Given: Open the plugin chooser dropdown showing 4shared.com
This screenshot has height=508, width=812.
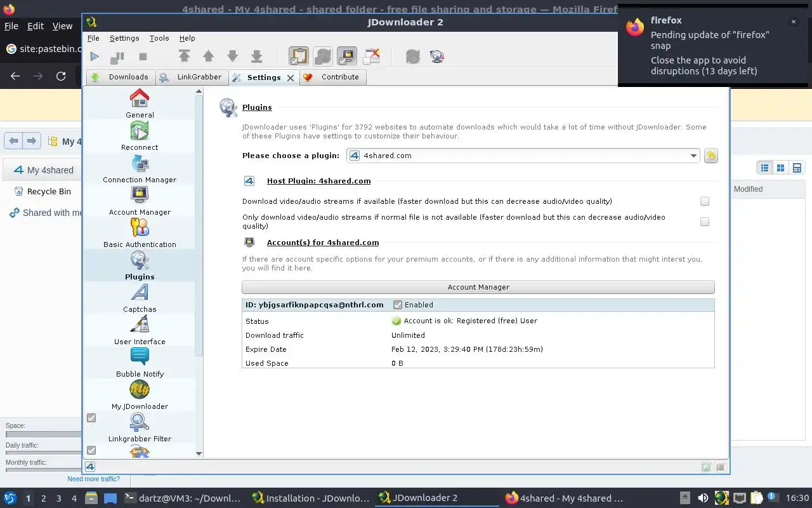Looking at the screenshot, I should [523, 156].
